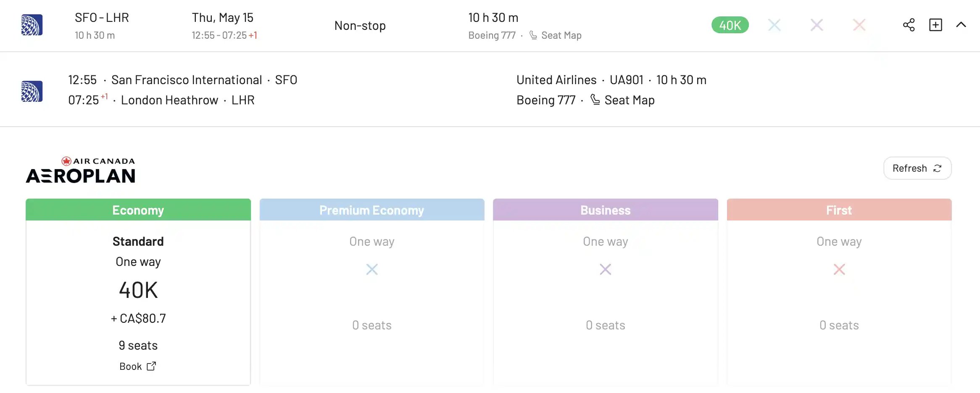The image size is (980, 393).
Task: Collapse flight details with the up chevron
Action: point(961,25)
